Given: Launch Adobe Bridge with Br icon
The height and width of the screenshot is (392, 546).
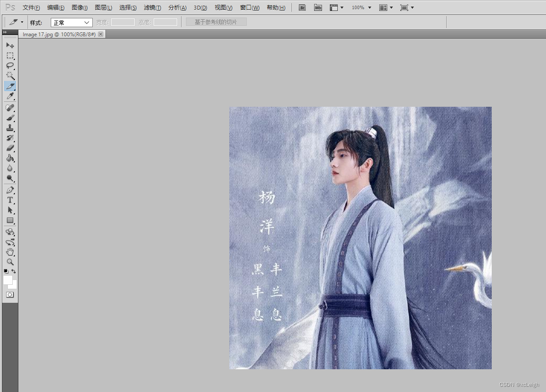Looking at the screenshot, I should 302,7.
